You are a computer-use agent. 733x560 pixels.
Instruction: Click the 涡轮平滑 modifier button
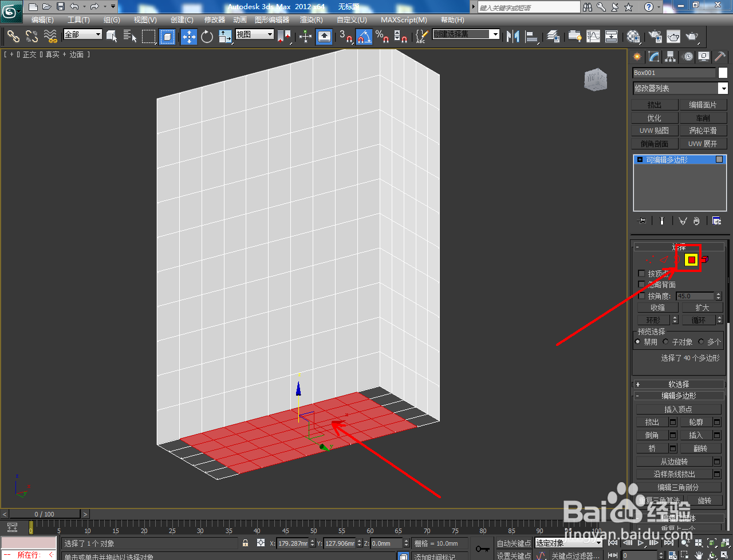pos(703,131)
